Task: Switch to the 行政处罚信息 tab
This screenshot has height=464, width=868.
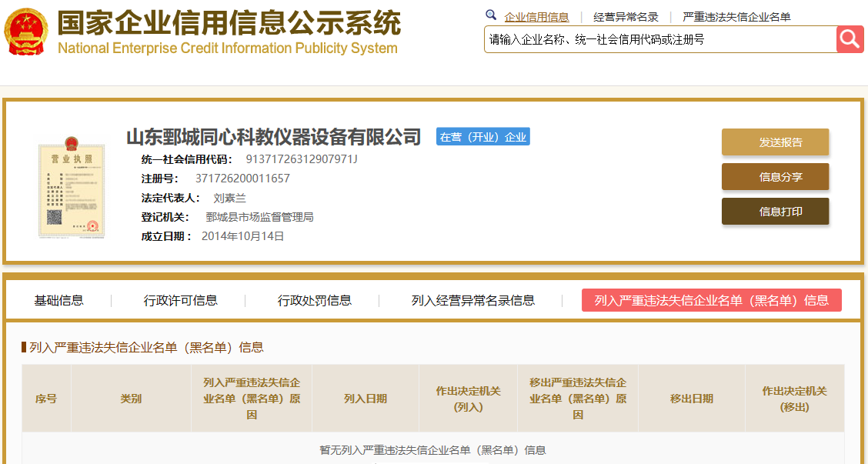Action: pos(315,301)
